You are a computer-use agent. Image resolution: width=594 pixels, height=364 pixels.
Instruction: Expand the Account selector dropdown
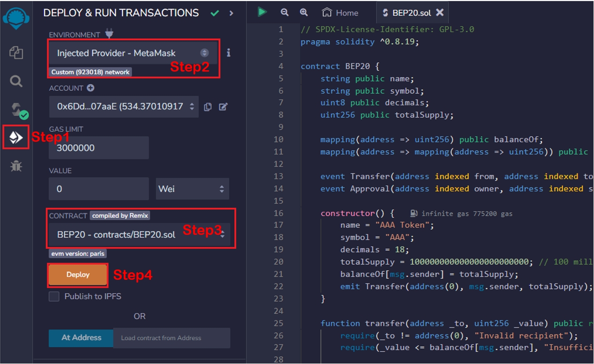tap(124, 107)
